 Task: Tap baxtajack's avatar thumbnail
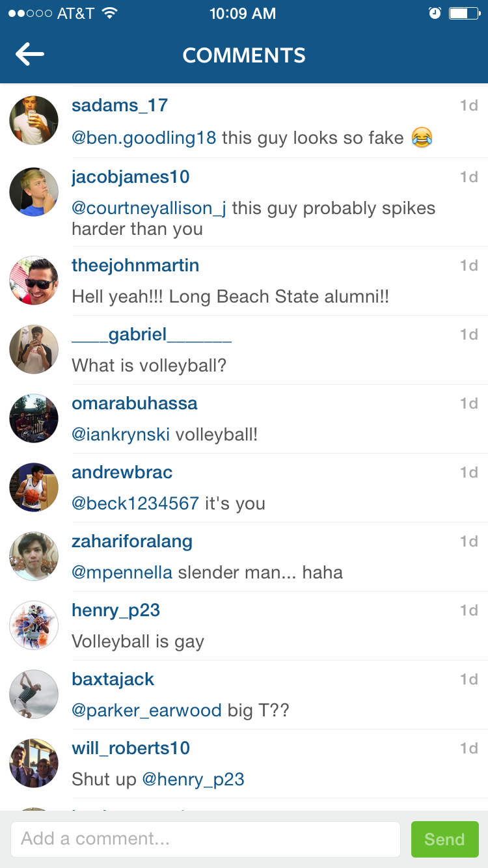click(x=34, y=694)
